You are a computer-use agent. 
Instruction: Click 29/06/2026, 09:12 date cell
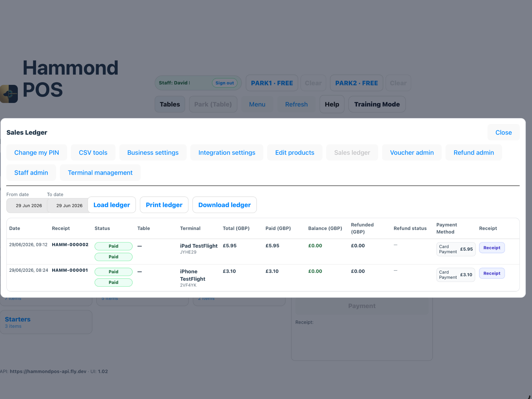pyautogui.click(x=28, y=244)
